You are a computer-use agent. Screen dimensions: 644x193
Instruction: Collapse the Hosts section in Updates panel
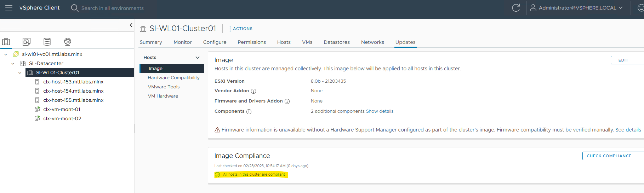198,57
